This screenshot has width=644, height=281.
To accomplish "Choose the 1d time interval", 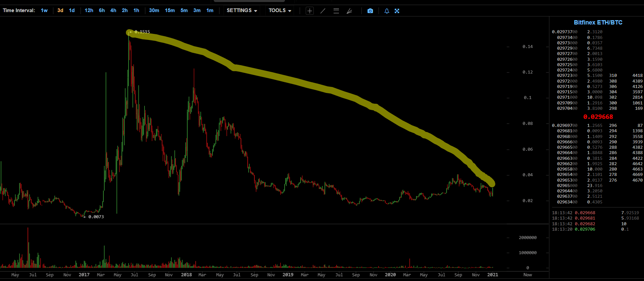I will pos(72,10).
